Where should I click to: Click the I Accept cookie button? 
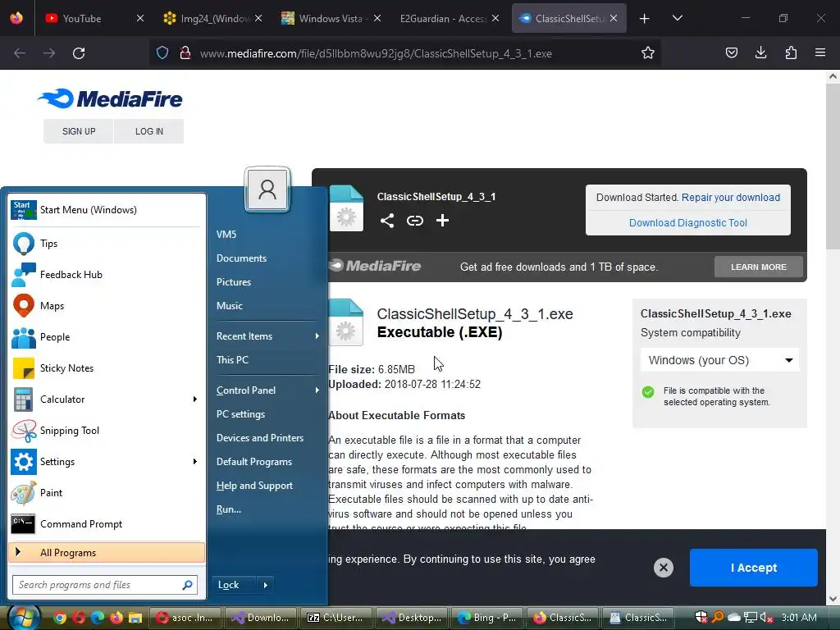click(754, 568)
